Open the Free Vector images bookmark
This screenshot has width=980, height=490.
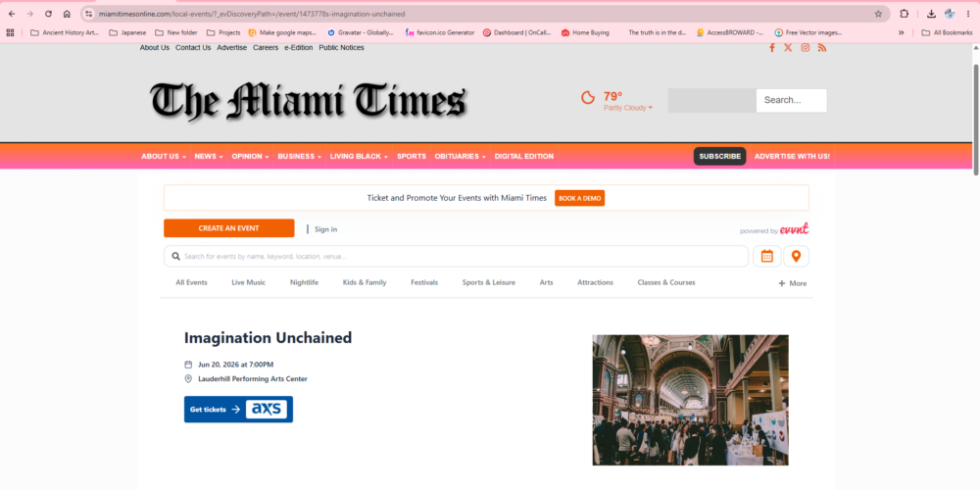[808, 32]
